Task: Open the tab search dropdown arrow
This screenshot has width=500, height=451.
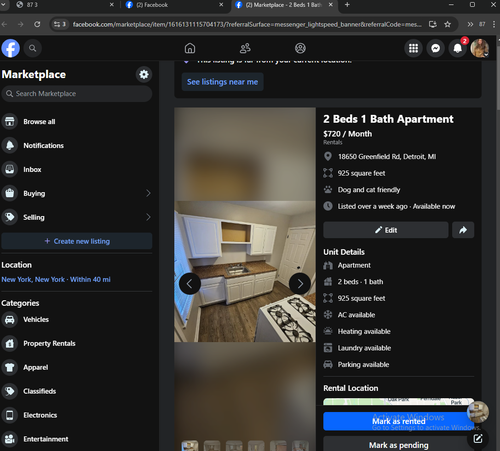Action: (3, 5)
